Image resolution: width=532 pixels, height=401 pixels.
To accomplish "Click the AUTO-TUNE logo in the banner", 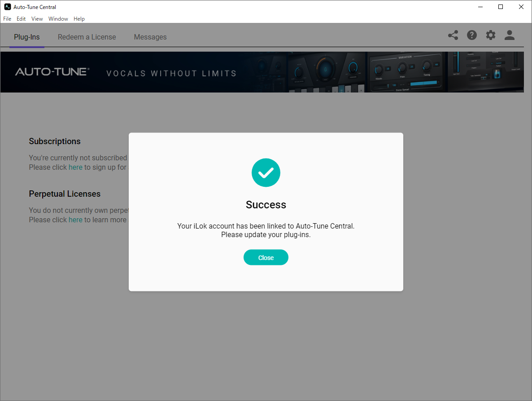I will [52, 72].
